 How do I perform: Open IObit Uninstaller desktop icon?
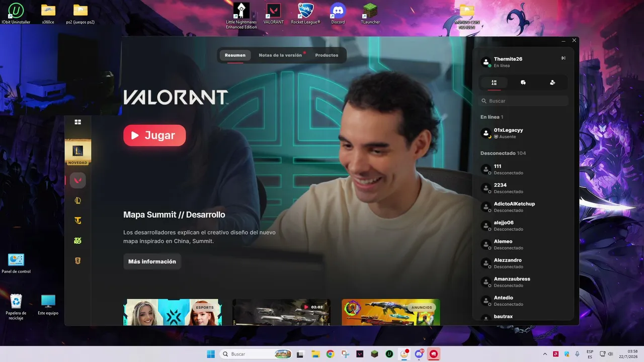point(16,14)
